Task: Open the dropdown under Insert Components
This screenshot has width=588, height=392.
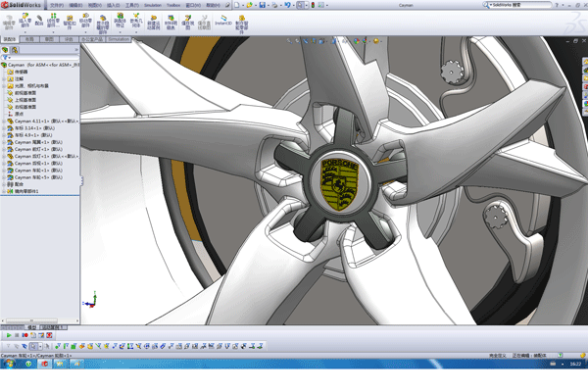Action: 24,31
